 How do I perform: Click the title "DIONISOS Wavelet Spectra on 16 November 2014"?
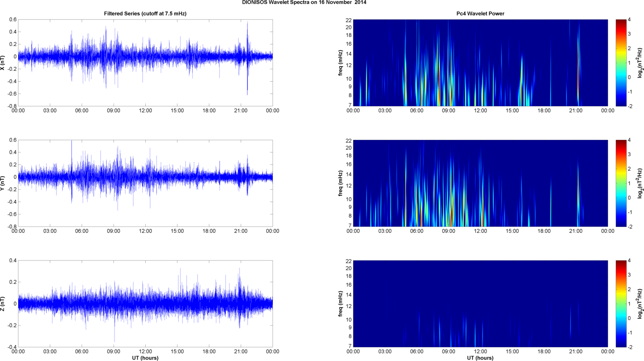[304, 3]
